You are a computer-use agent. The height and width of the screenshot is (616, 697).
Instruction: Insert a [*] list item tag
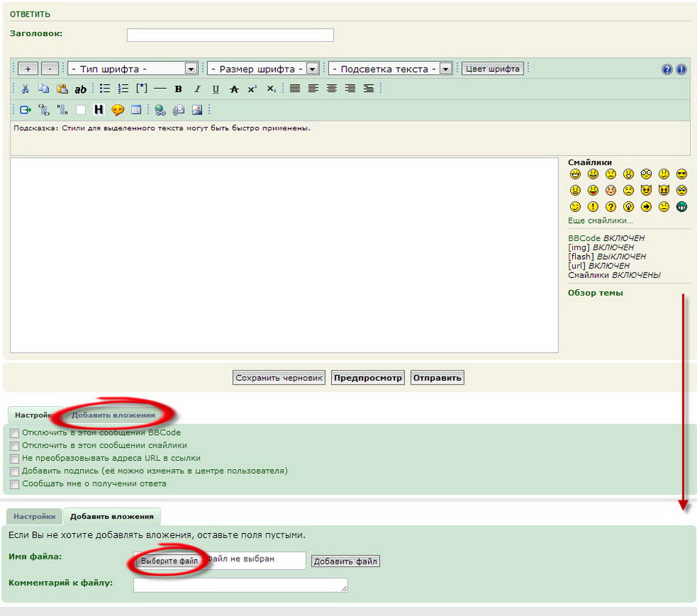[141, 88]
